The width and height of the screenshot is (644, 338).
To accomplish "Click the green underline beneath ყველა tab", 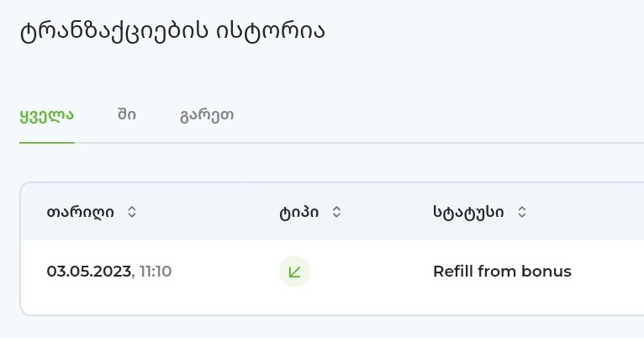I will point(46,142).
